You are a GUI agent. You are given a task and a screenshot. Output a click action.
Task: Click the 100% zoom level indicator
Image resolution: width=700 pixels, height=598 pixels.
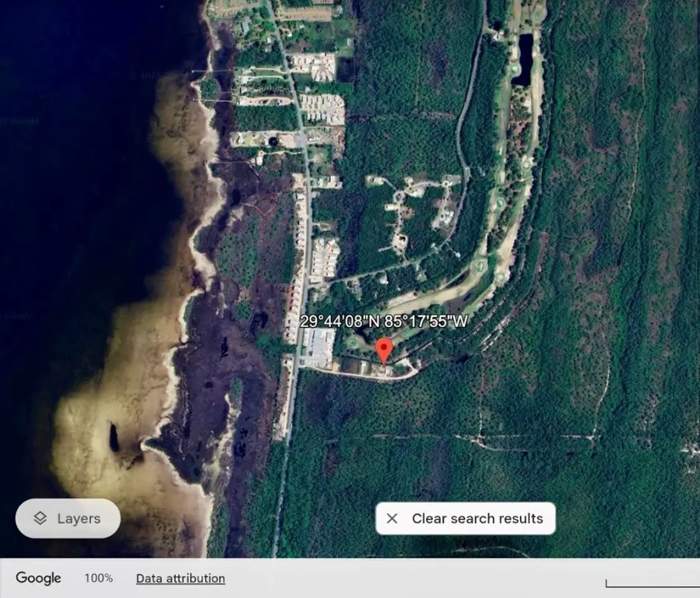(x=98, y=578)
